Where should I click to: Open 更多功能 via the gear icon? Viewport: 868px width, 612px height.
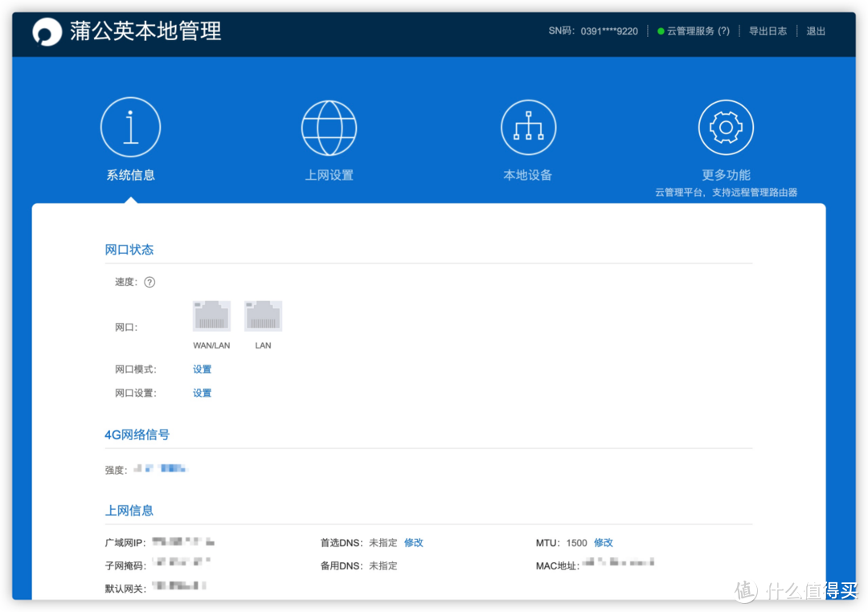(726, 126)
